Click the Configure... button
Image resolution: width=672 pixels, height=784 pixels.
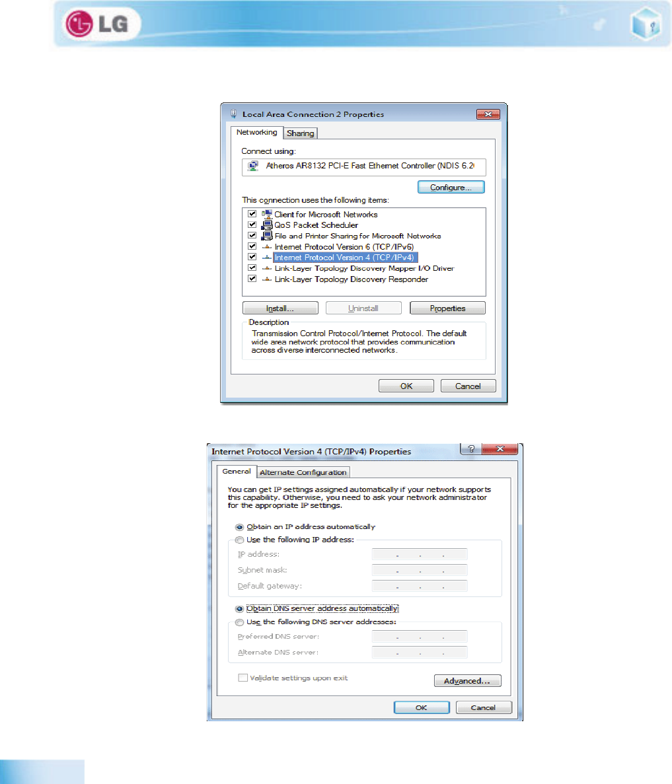(x=451, y=187)
